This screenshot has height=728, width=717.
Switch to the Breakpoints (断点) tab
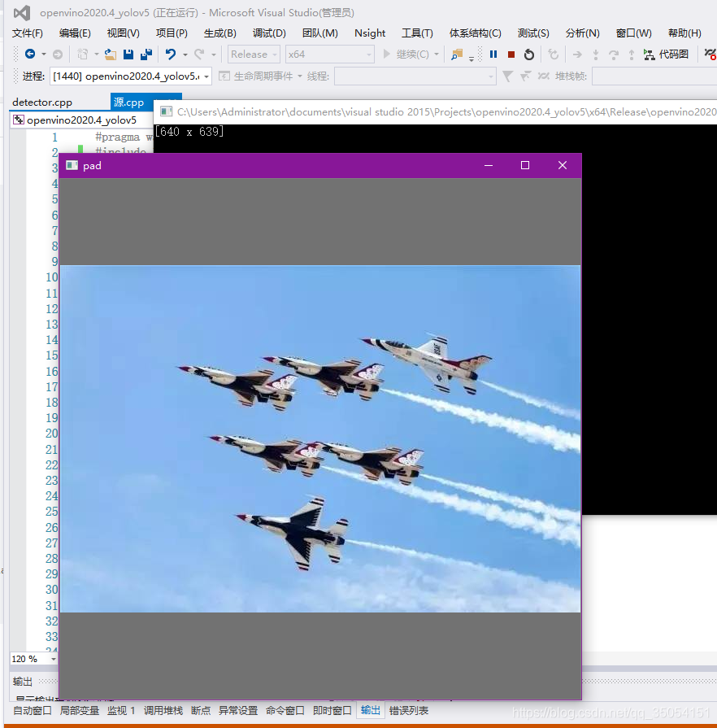201,710
